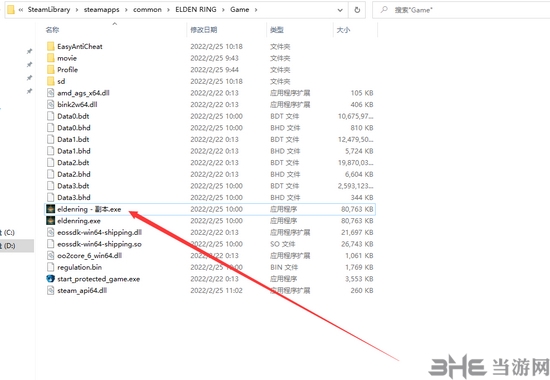The image size is (550, 380).
Task: Click the regulation.bin file icon
Action: click(x=51, y=267)
